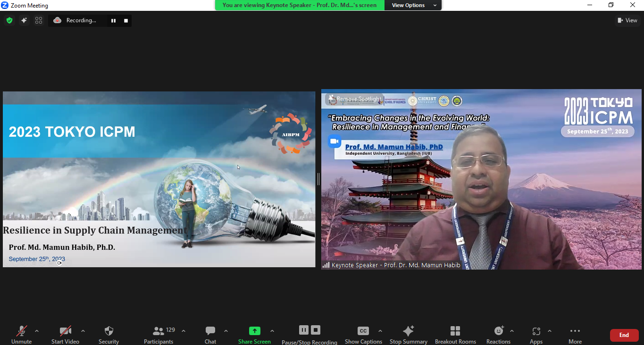
Task: Open the More options menu
Action: click(575, 335)
